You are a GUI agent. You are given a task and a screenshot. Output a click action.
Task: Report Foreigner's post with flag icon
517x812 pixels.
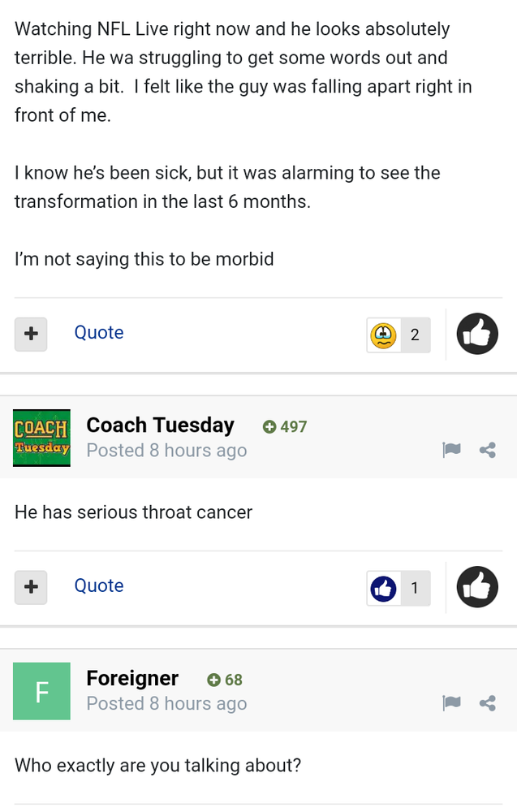(x=452, y=703)
